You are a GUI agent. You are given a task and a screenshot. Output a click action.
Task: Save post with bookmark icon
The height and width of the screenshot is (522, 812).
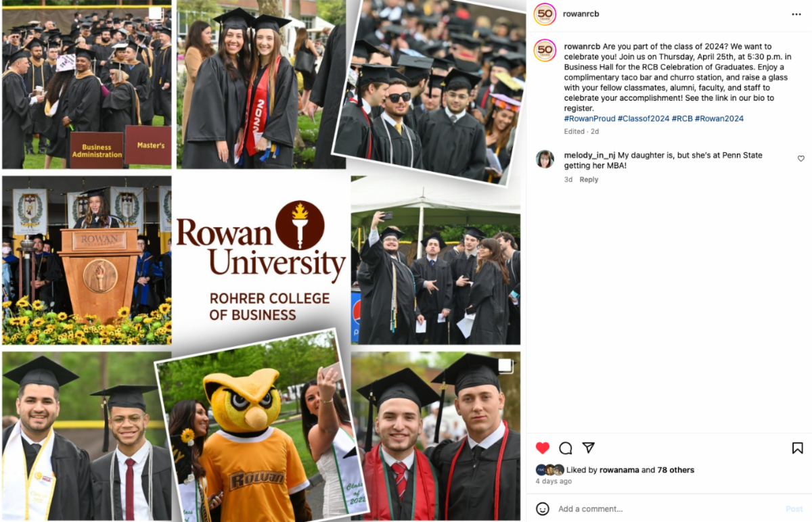pyautogui.click(x=797, y=448)
